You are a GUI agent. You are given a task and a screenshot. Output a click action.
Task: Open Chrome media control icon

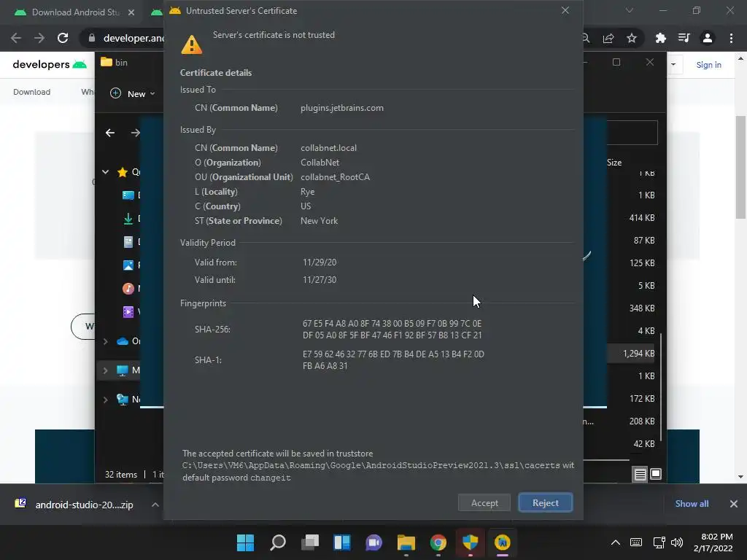(684, 38)
